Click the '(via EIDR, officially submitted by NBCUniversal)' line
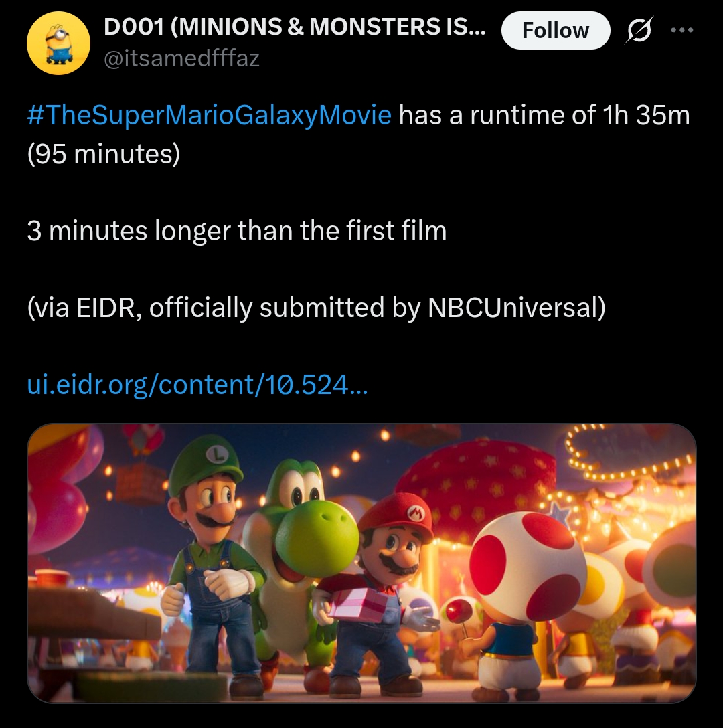This screenshot has height=728, width=723. [x=316, y=308]
